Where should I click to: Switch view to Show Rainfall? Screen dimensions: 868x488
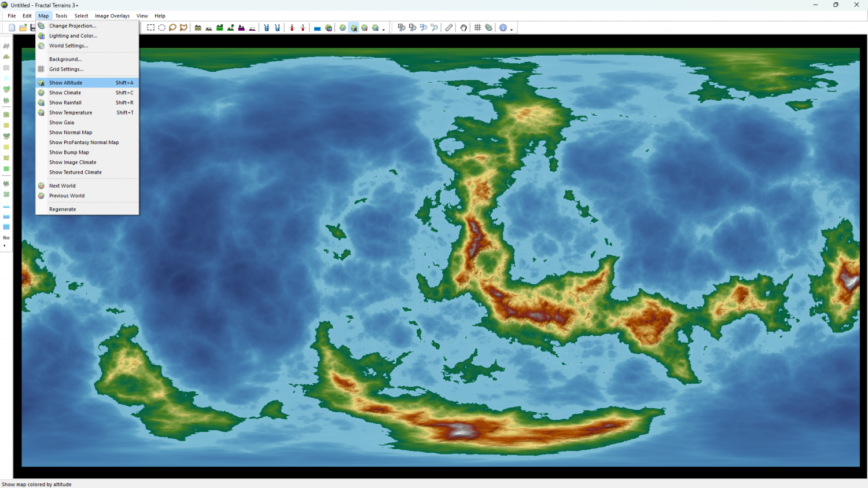(65, 102)
